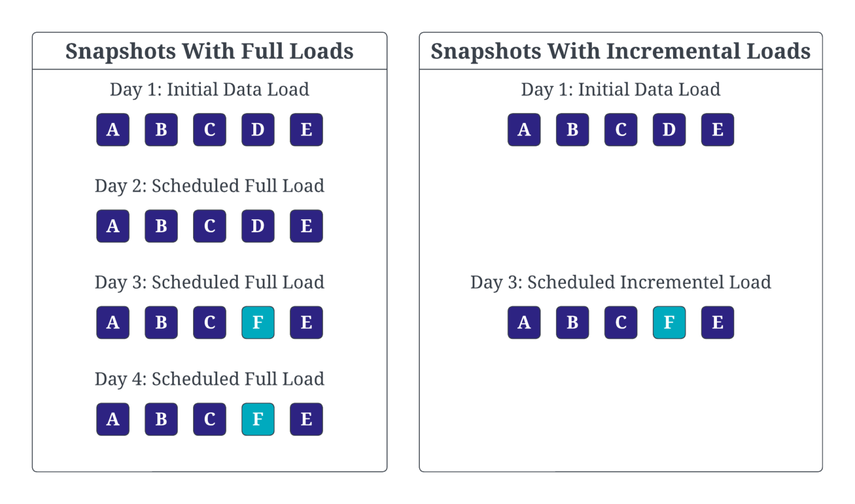Screen dimensions: 855x504
Task: Click teal F block in full-load Day 3
Action: 258,323
